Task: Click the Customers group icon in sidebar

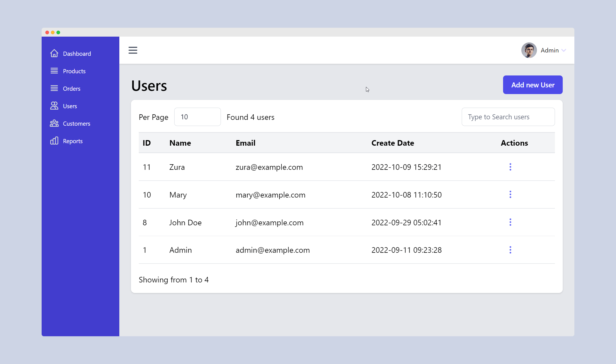Action: pos(54,123)
